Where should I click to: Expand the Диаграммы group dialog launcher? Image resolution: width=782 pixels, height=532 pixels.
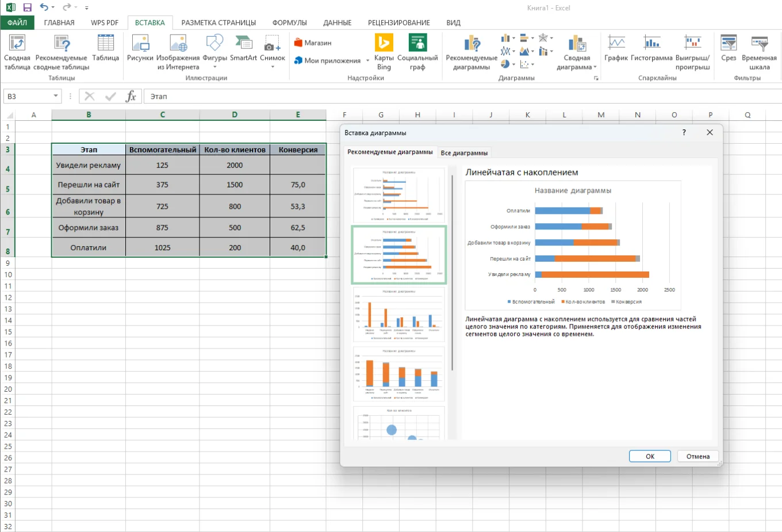(x=596, y=78)
